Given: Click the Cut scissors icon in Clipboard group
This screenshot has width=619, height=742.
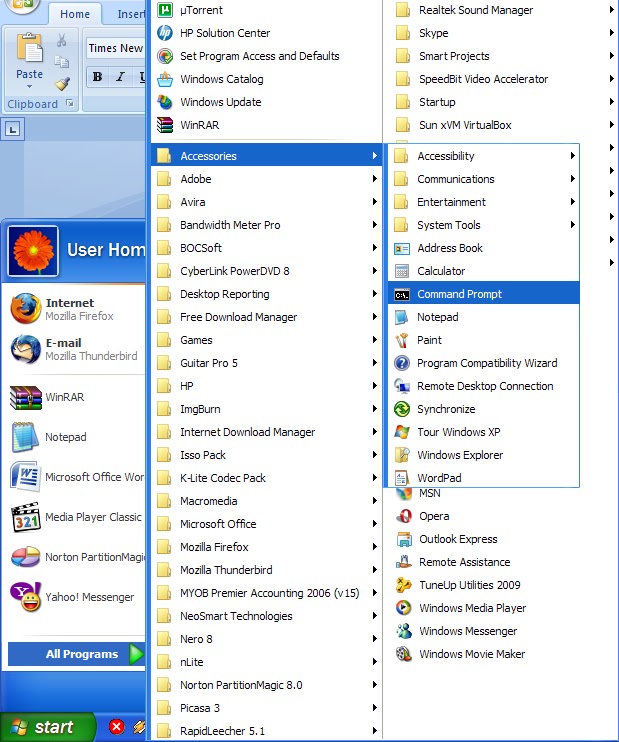Looking at the screenshot, I should 62,40.
